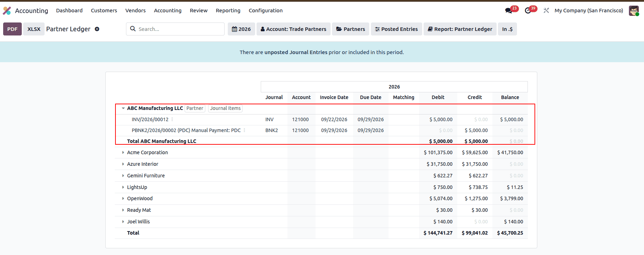Open the Review menu
644x255 pixels.
(199, 11)
